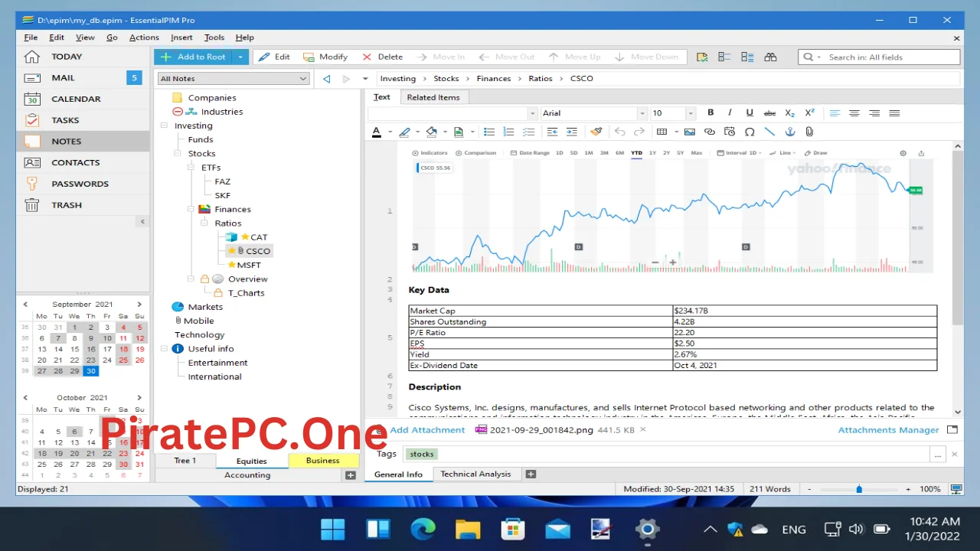Open the Mail module
The height and width of the screenshot is (551, 980).
tap(83, 77)
